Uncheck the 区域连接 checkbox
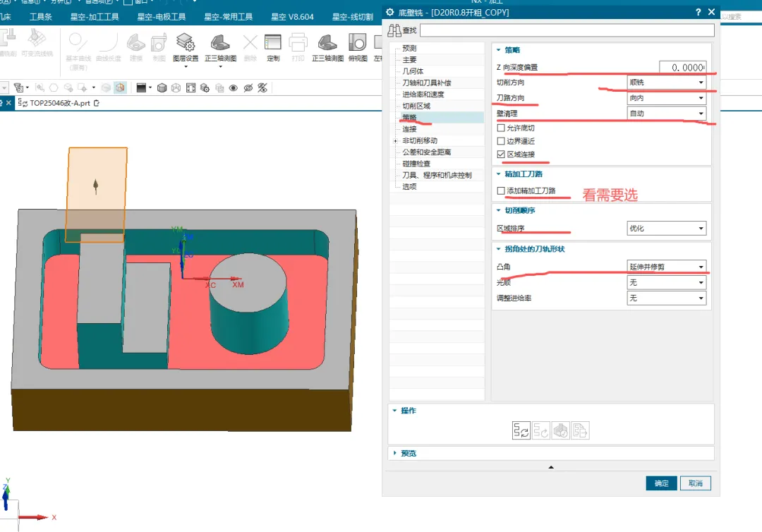 click(x=501, y=154)
